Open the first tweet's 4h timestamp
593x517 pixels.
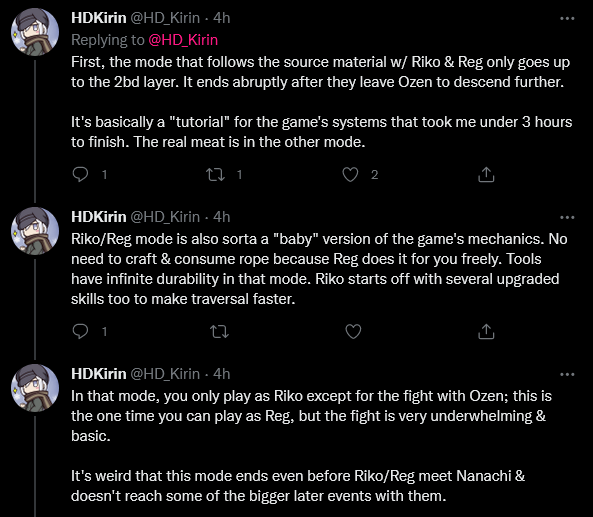[x=221, y=18]
